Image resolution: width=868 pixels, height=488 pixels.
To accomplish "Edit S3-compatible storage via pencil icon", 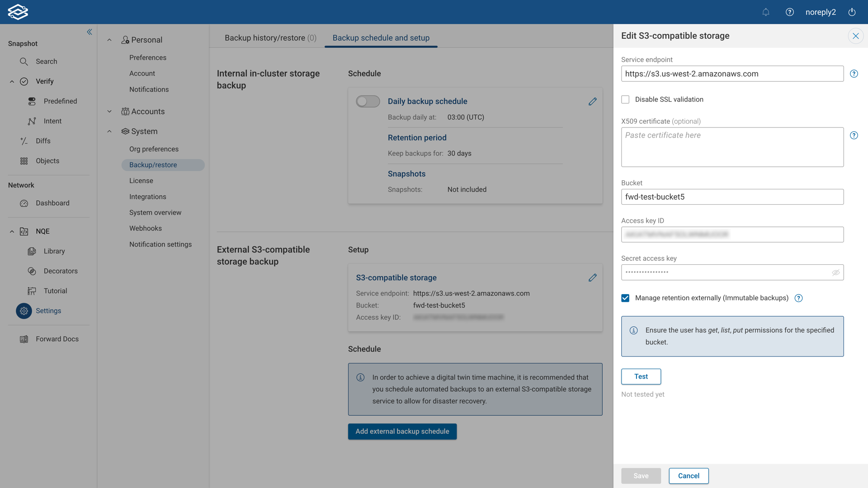I will pyautogui.click(x=592, y=278).
